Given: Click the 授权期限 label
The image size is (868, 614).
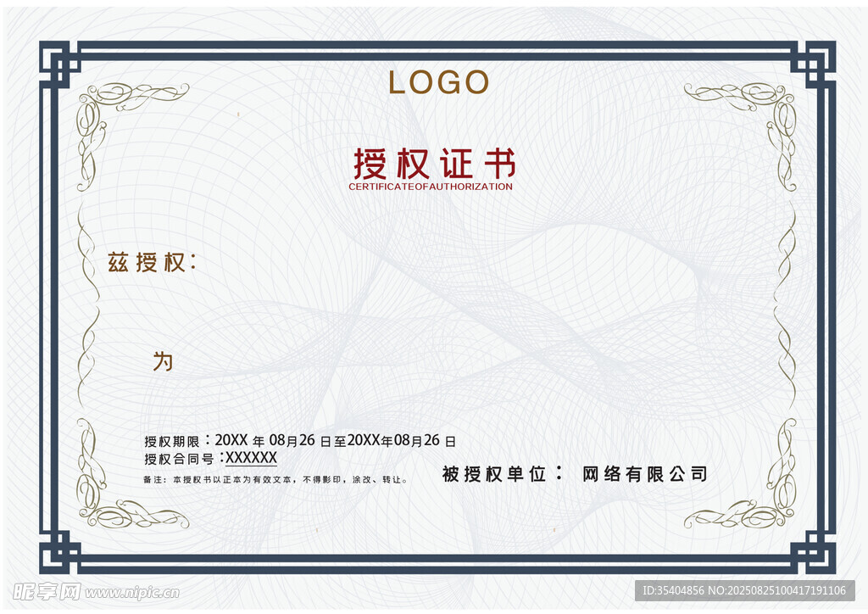Looking at the screenshot, I should 172,441.
